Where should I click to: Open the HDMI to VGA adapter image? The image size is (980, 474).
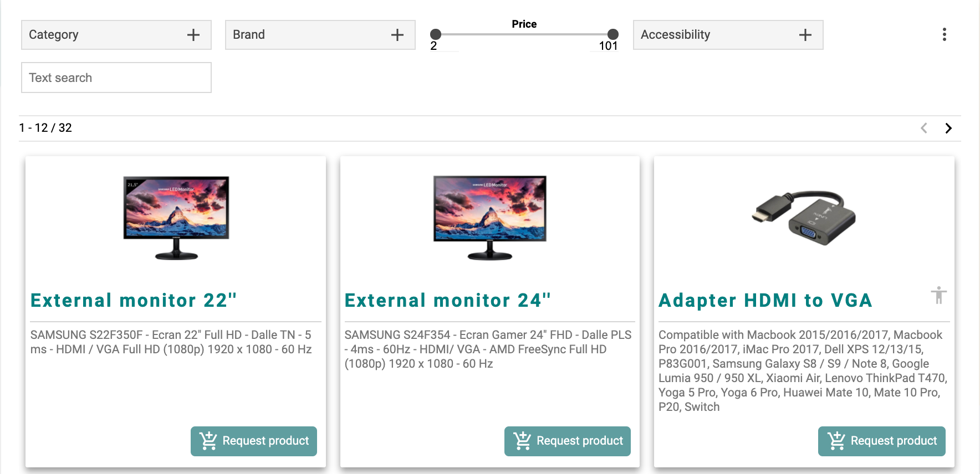pyautogui.click(x=804, y=218)
